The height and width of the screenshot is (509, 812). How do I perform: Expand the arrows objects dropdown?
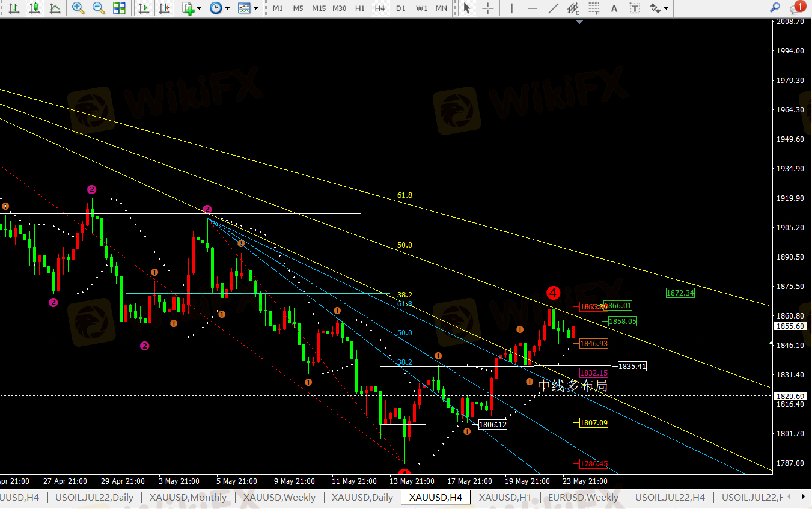(x=667, y=8)
